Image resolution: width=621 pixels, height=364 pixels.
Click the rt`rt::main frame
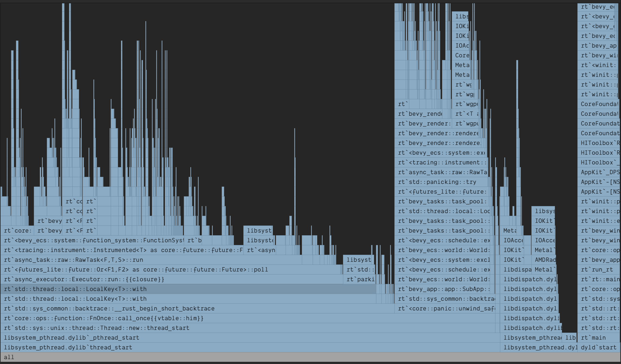coord(598,279)
